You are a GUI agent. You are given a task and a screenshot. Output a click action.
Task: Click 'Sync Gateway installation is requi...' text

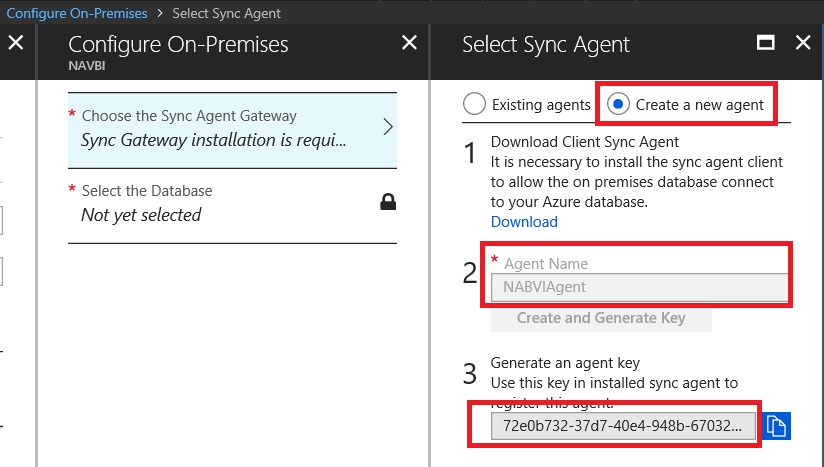(213, 140)
